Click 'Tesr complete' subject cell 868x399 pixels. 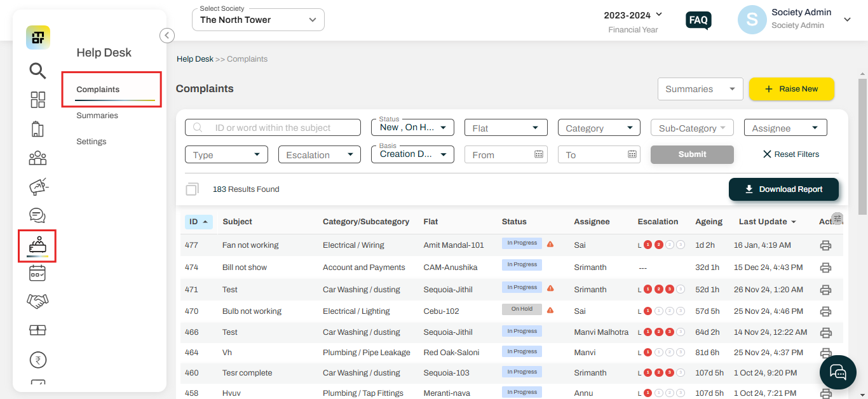point(247,373)
